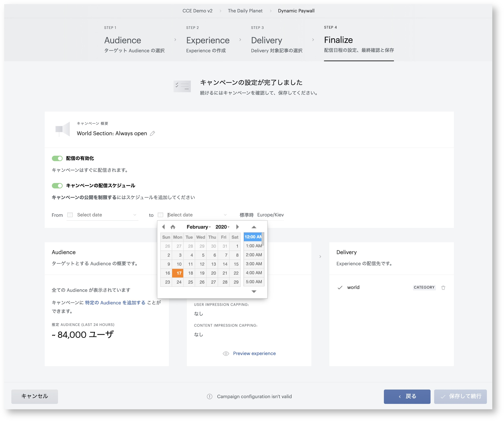Click the to-date calendar icon
The width and height of the screenshot is (504, 421).
pyautogui.click(x=160, y=215)
